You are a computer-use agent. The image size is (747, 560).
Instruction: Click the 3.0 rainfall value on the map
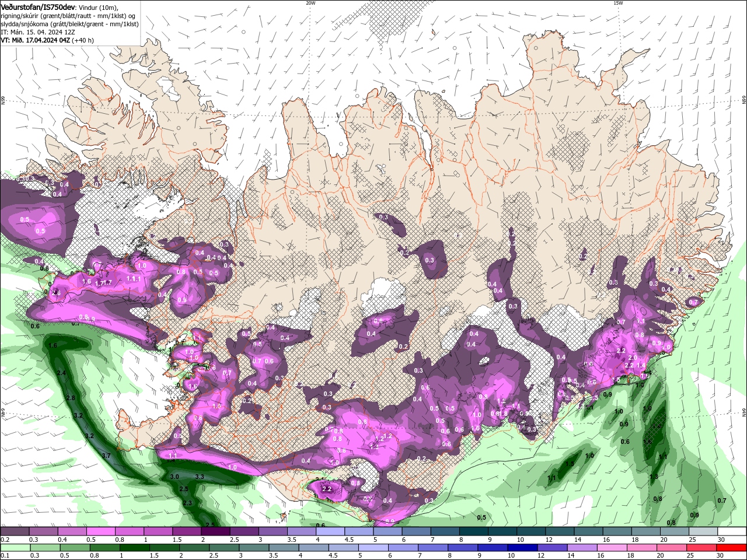tap(174, 477)
